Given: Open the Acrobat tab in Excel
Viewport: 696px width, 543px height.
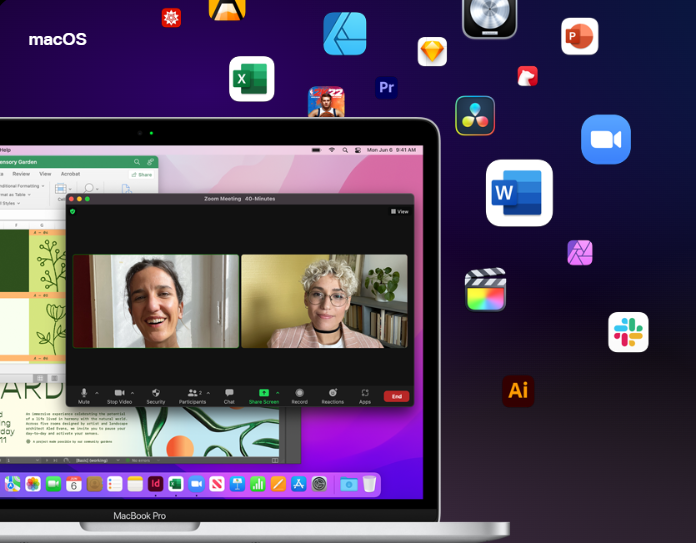Looking at the screenshot, I should pyautogui.click(x=70, y=174).
